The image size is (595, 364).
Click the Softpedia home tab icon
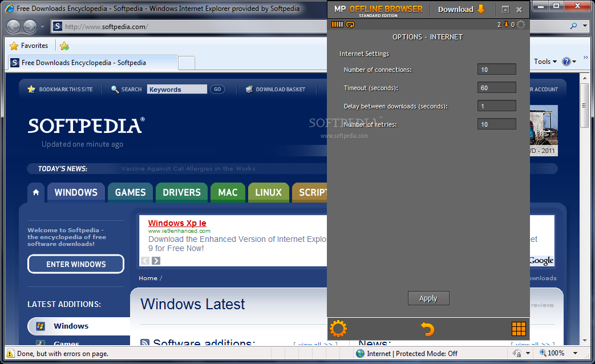click(36, 192)
